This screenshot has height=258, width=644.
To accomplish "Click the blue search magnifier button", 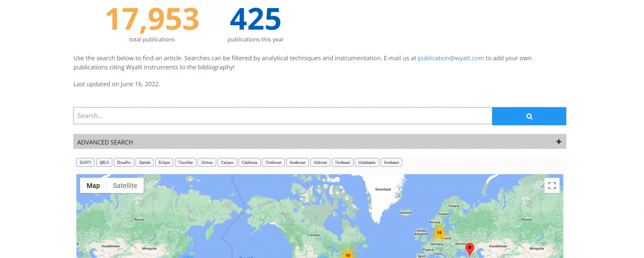I will point(529,116).
